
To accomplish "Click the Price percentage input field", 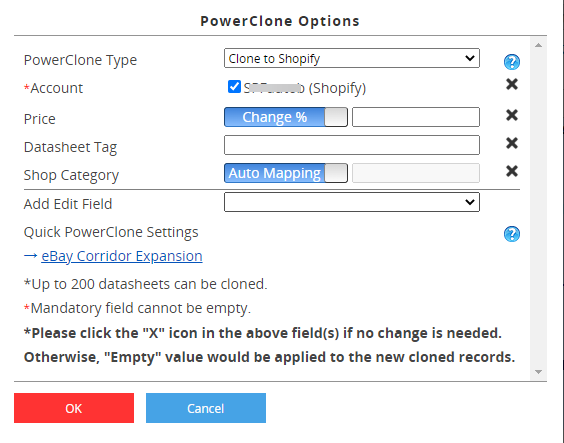I will pyautogui.click(x=416, y=117).
